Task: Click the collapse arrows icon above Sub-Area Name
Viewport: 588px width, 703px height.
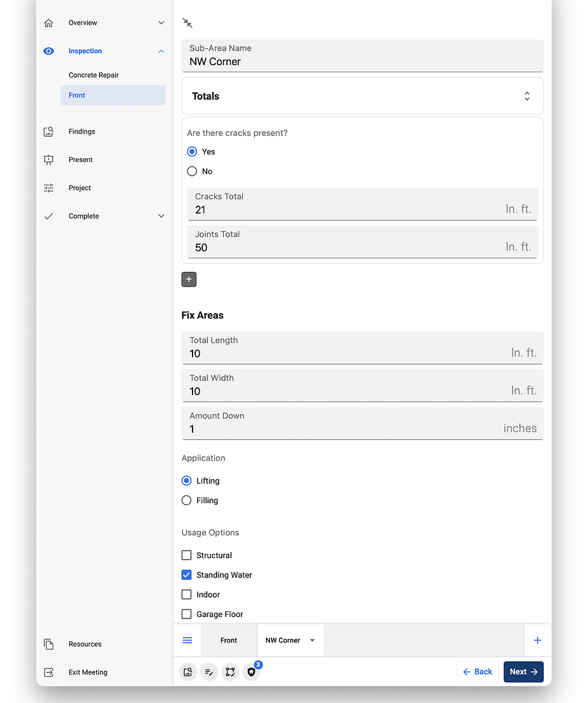Action: 187,23
